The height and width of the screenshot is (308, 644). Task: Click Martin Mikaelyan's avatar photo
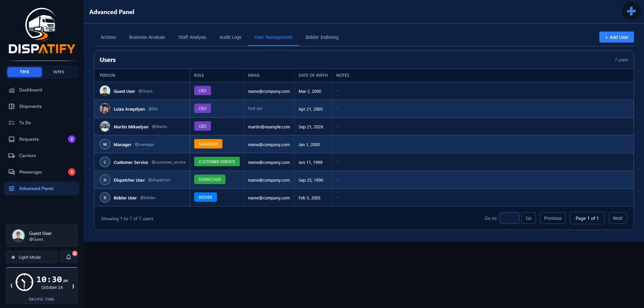pyautogui.click(x=105, y=126)
